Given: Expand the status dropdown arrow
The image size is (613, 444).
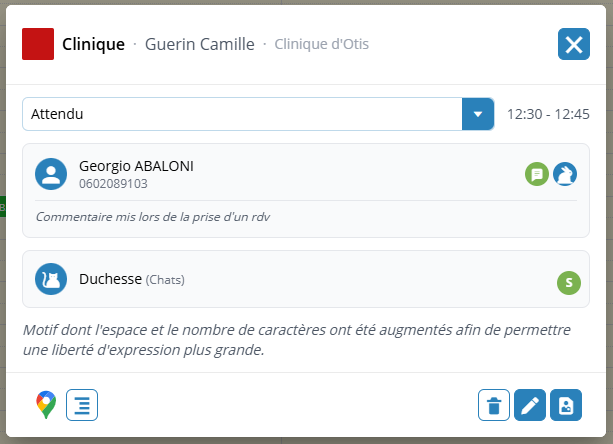Looking at the screenshot, I should click(478, 114).
